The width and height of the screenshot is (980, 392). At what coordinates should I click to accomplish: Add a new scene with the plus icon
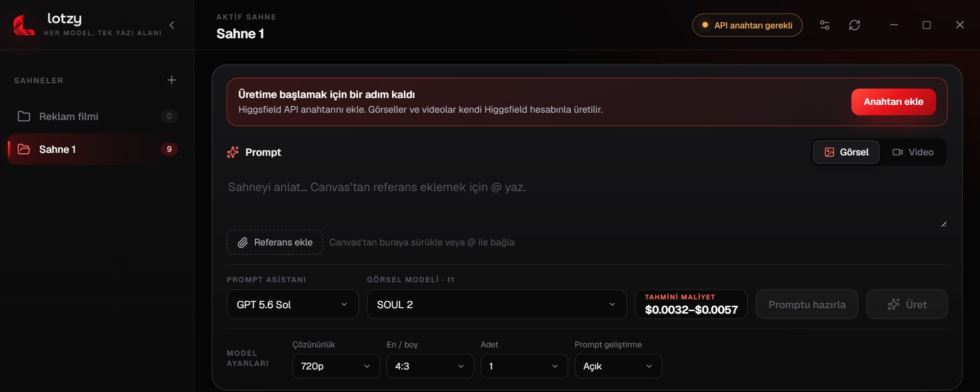171,80
